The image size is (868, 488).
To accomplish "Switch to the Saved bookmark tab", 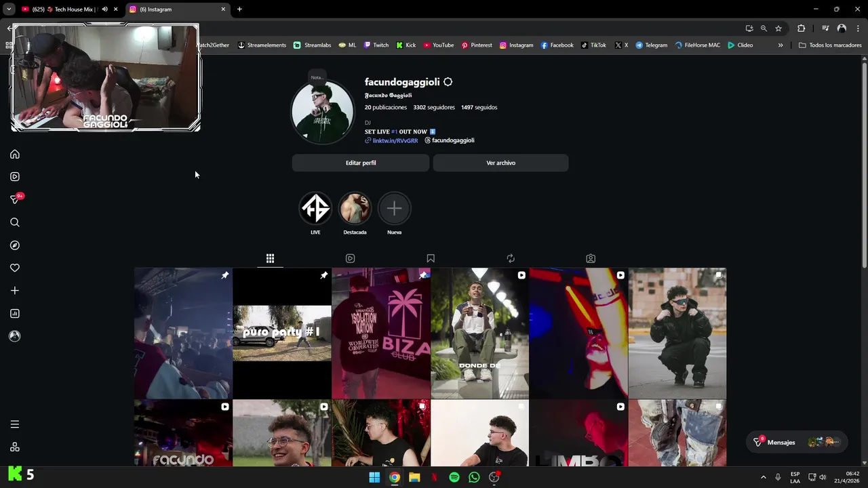I will (431, 258).
